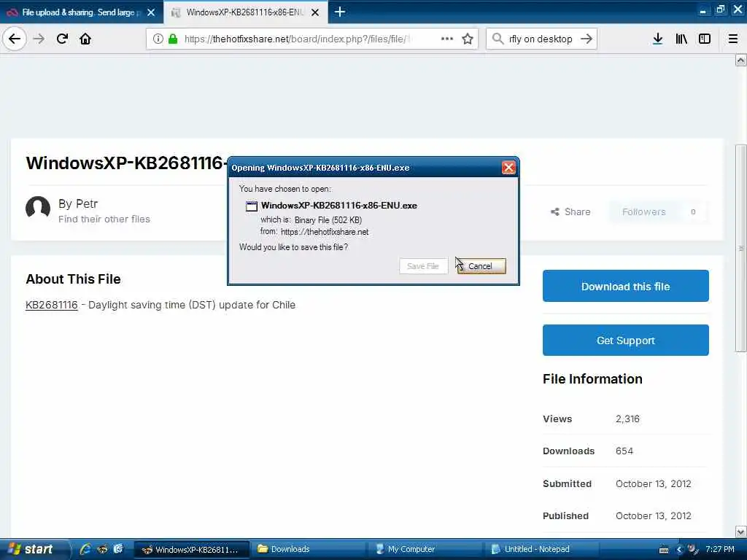The height and width of the screenshot is (560, 747).
Task: Click the Binary File (502 KB) text
Action: pos(328,220)
